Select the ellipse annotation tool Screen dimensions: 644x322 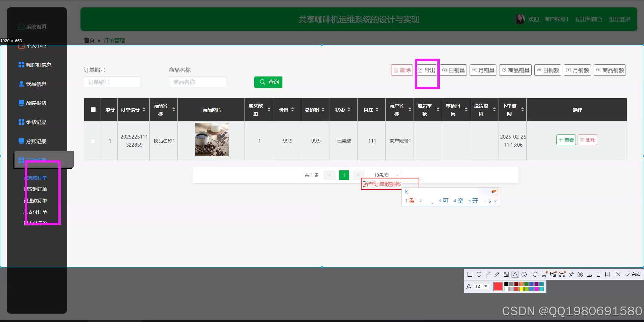[x=479, y=274]
